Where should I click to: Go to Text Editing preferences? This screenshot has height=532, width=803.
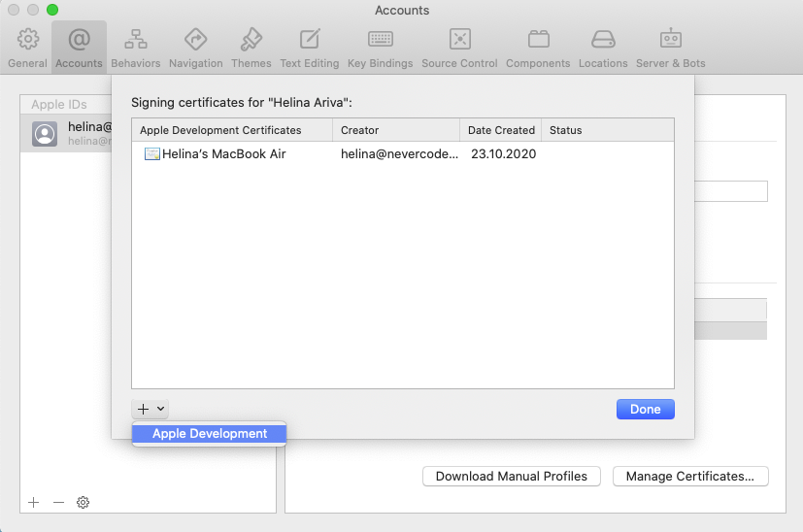point(310,49)
